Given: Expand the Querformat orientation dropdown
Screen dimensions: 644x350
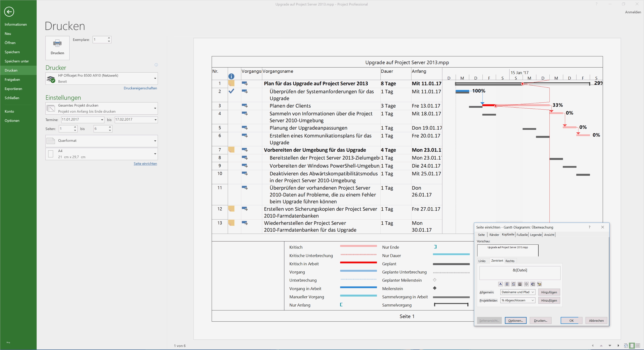Looking at the screenshot, I should 155,141.
